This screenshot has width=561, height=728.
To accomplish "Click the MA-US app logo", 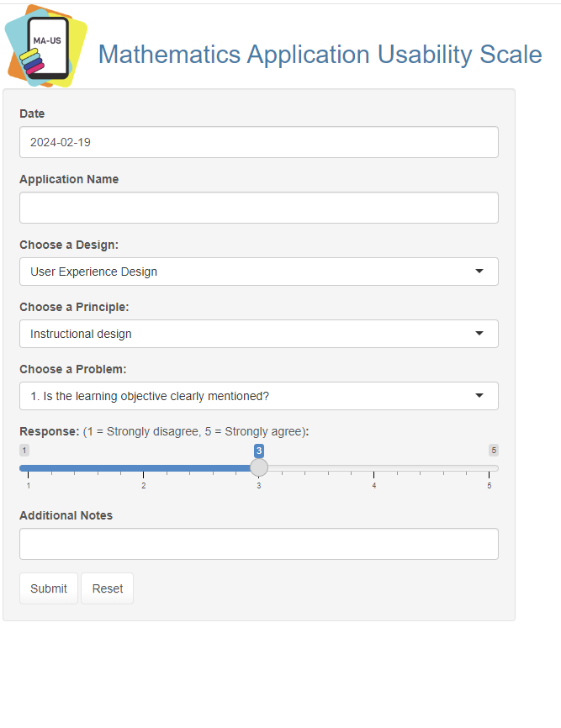I will tap(46, 47).
